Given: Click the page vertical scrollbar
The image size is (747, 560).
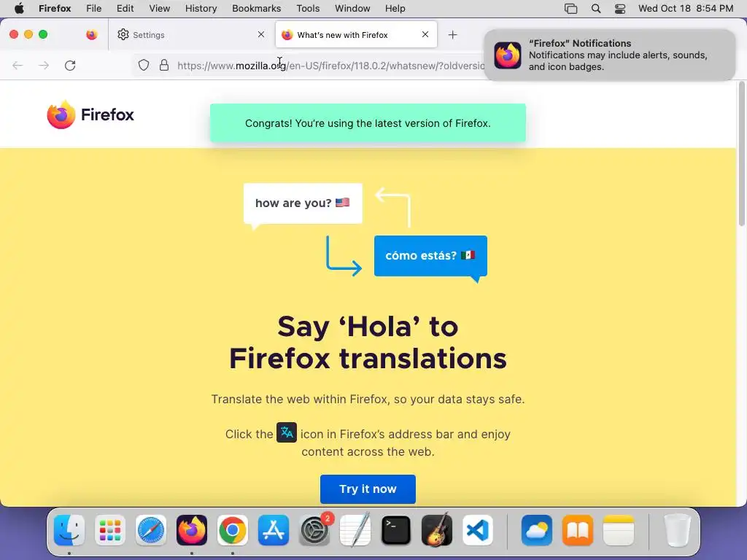Looking at the screenshot, I should [741, 153].
